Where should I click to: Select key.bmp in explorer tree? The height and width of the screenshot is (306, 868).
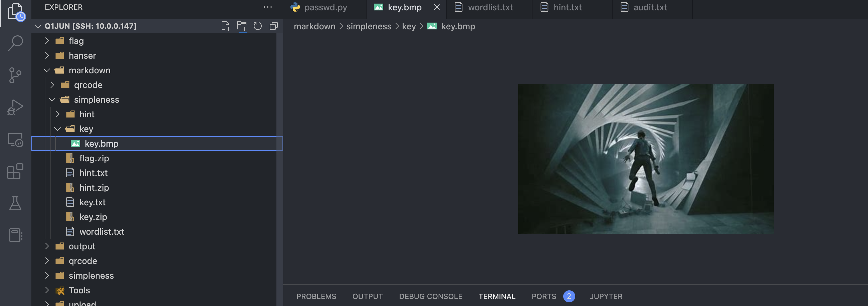(x=157, y=144)
